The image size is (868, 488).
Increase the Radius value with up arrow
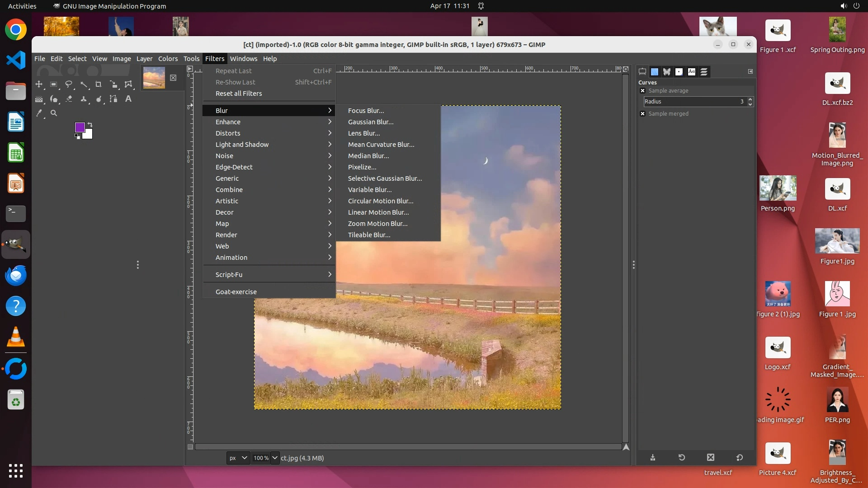(x=750, y=99)
